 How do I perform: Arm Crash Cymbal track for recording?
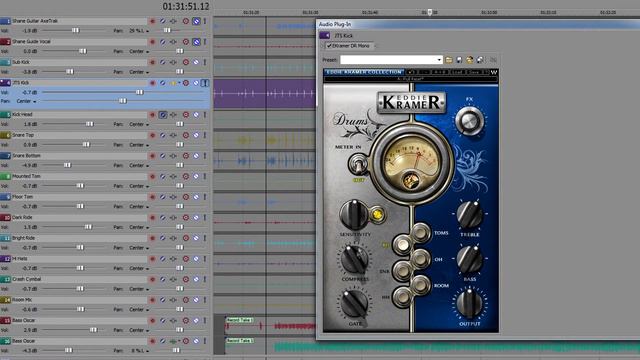point(153,279)
